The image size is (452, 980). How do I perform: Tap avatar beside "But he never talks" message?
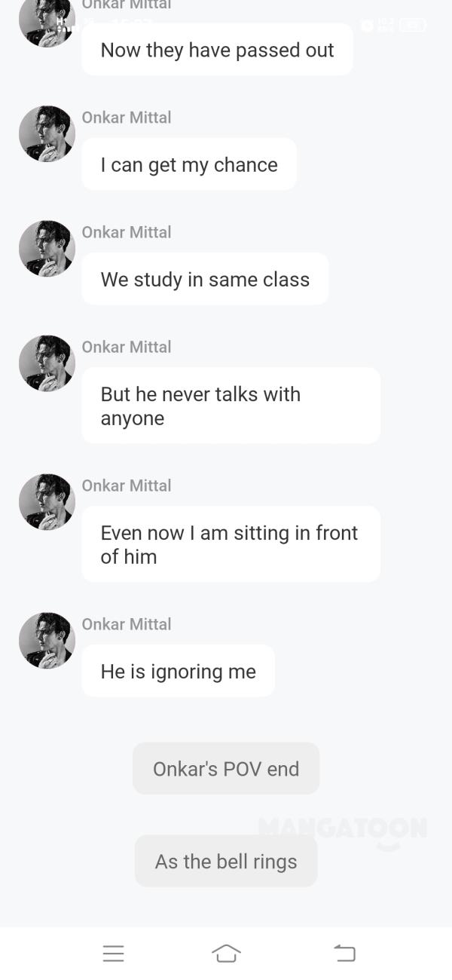point(47,363)
